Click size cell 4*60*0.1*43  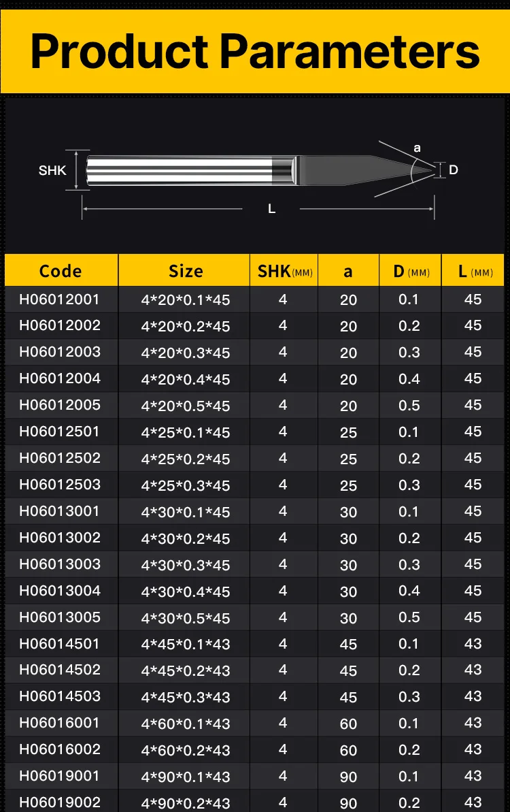(186, 724)
